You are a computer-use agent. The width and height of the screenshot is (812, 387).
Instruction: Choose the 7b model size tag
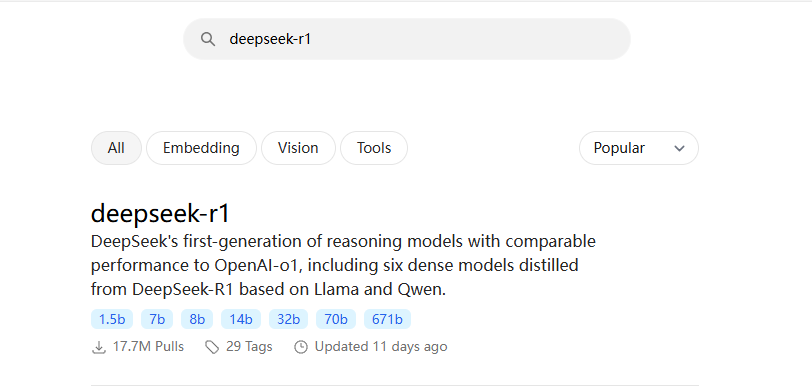click(x=157, y=319)
